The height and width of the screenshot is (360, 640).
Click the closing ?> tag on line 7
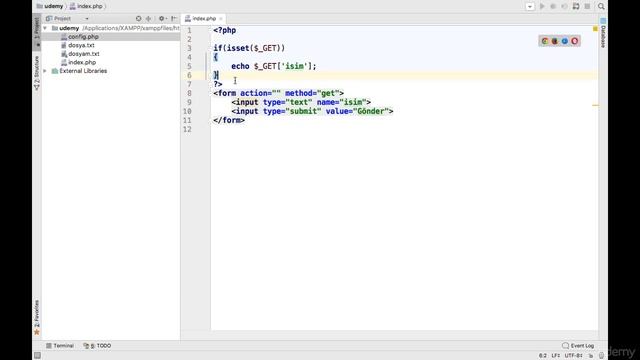click(x=218, y=84)
